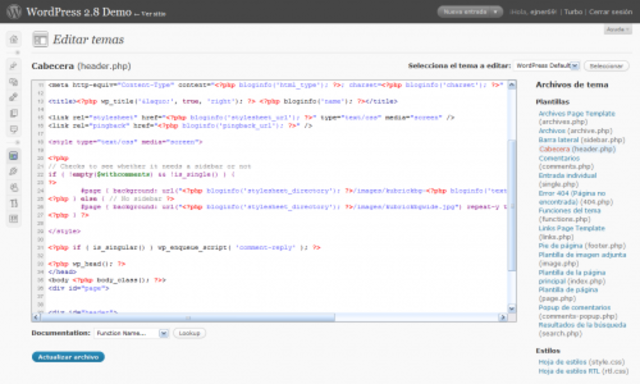Open Archivos (archive.php) template

tap(552, 131)
